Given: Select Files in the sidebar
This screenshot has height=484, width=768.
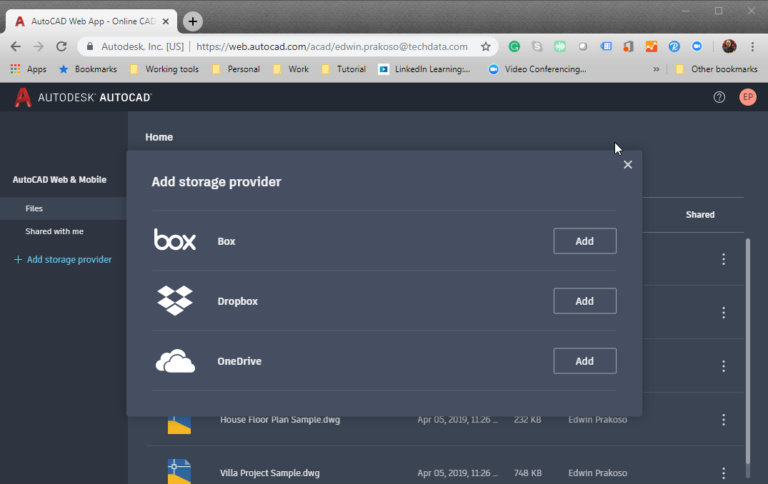Looking at the screenshot, I should point(34,209).
